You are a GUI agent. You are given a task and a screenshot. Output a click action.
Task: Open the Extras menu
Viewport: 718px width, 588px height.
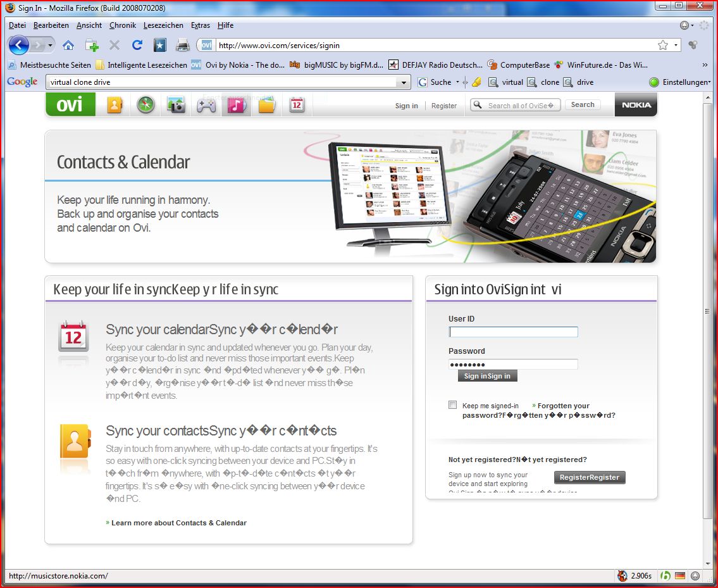tap(201, 25)
